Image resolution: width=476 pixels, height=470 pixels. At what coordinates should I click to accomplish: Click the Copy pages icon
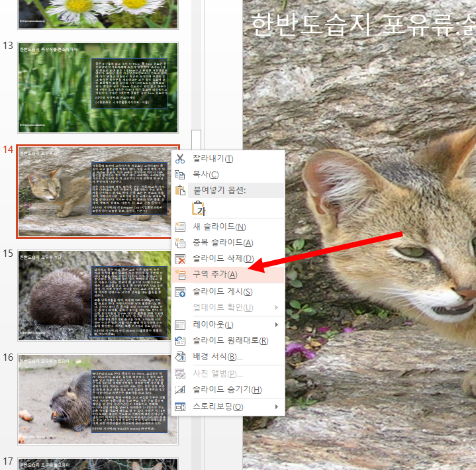coord(180,175)
